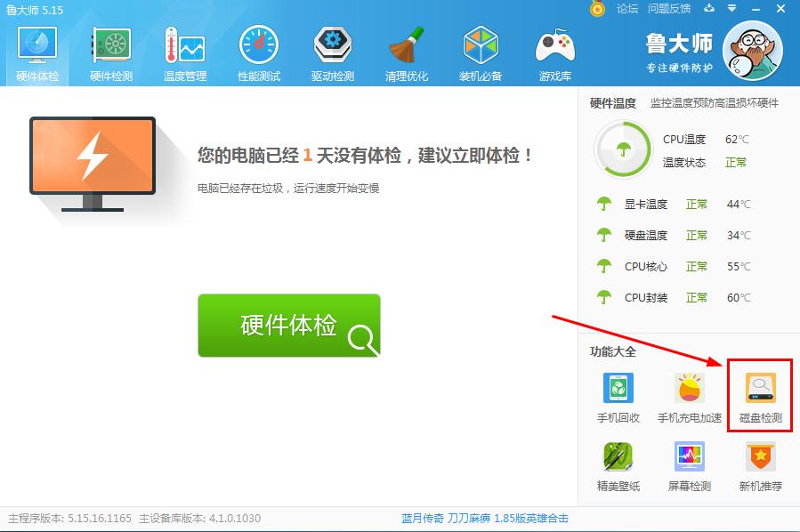The width and height of the screenshot is (800, 532).
Task: Open the 硬件检测 tab
Action: (111, 54)
